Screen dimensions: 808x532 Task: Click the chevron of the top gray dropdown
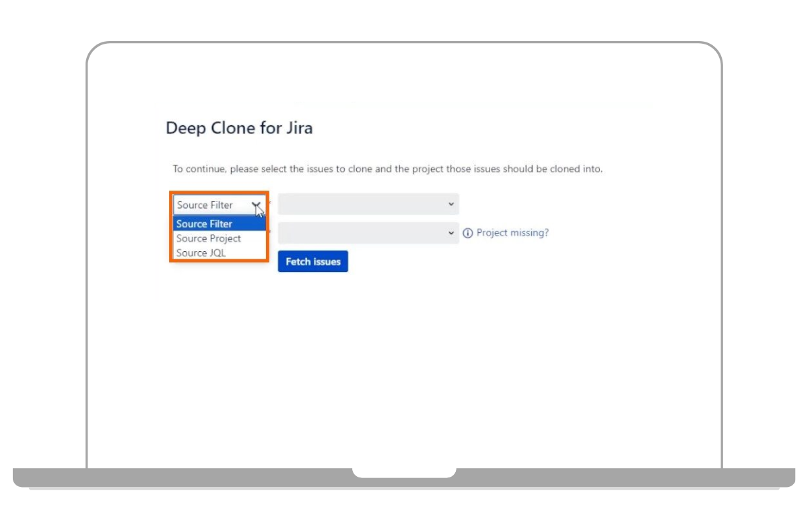click(x=450, y=204)
